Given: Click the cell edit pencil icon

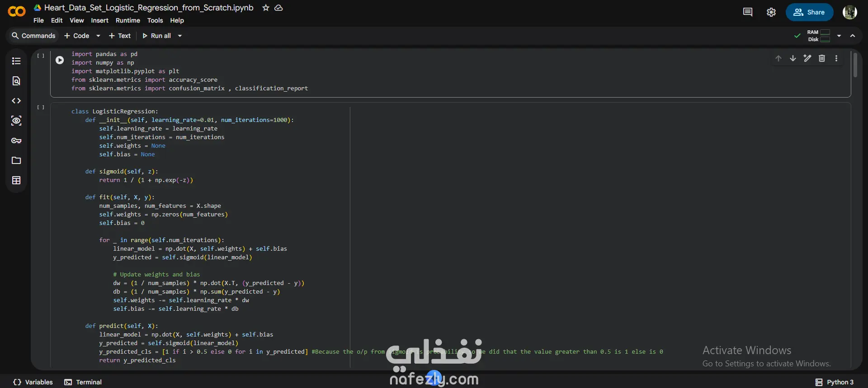Looking at the screenshot, I should point(807,58).
